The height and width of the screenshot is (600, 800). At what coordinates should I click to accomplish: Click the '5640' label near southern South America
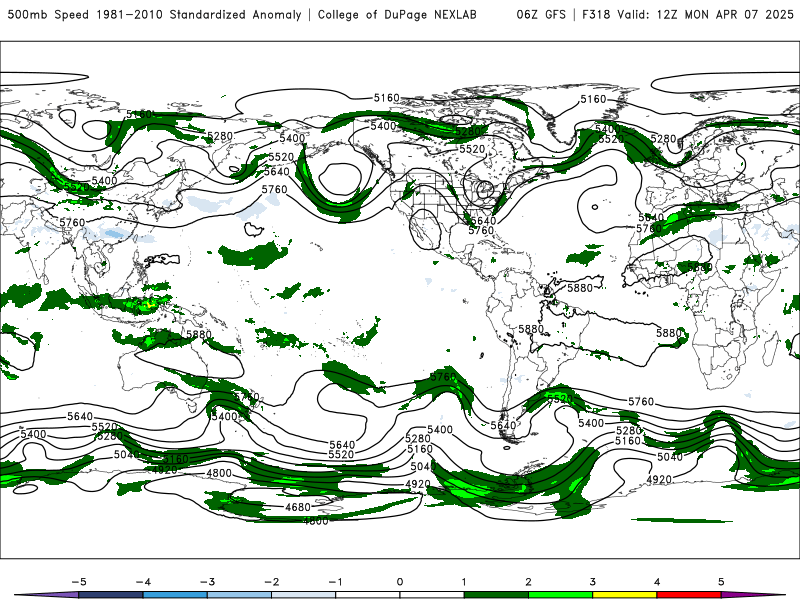(x=503, y=425)
